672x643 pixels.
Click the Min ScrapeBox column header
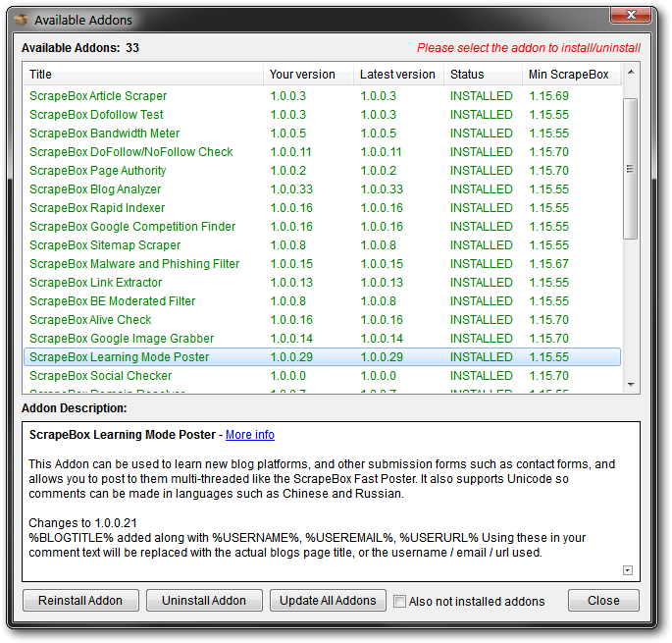[x=568, y=75]
